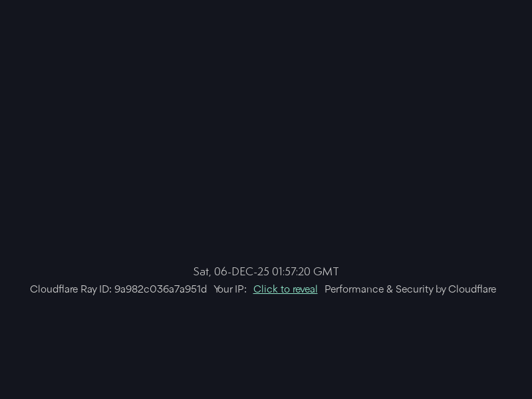
Task: Click the 'Your IP:' label
Action: 230,289
